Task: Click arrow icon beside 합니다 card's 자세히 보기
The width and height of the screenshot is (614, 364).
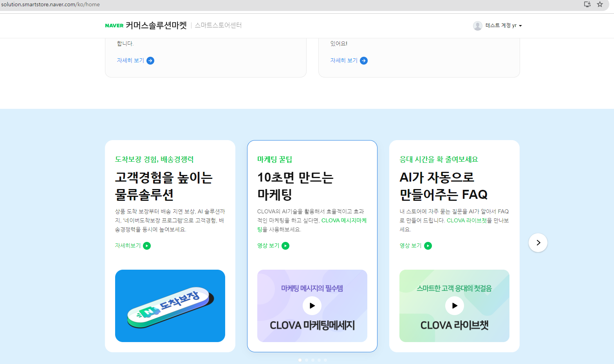Action: (x=150, y=61)
